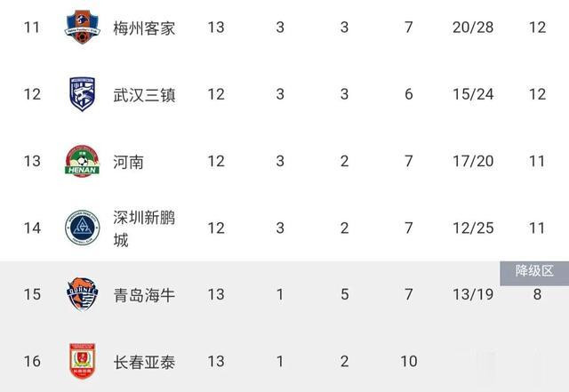
Task: Click the 12/25 goal record for 深圳新鹏城
Action: (x=473, y=228)
